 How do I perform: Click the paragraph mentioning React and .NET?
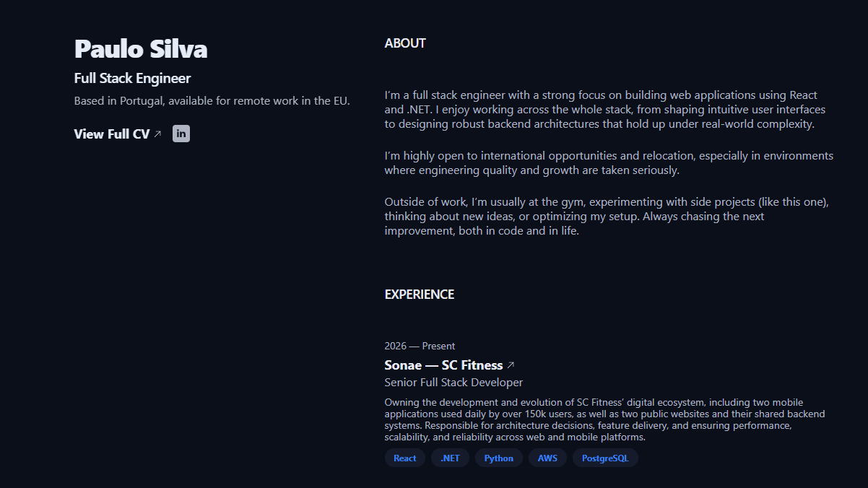point(604,110)
